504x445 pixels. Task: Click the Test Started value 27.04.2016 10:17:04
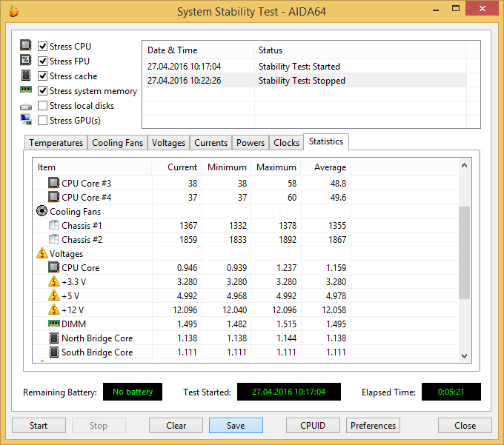pyautogui.click(x=288, y=392)
